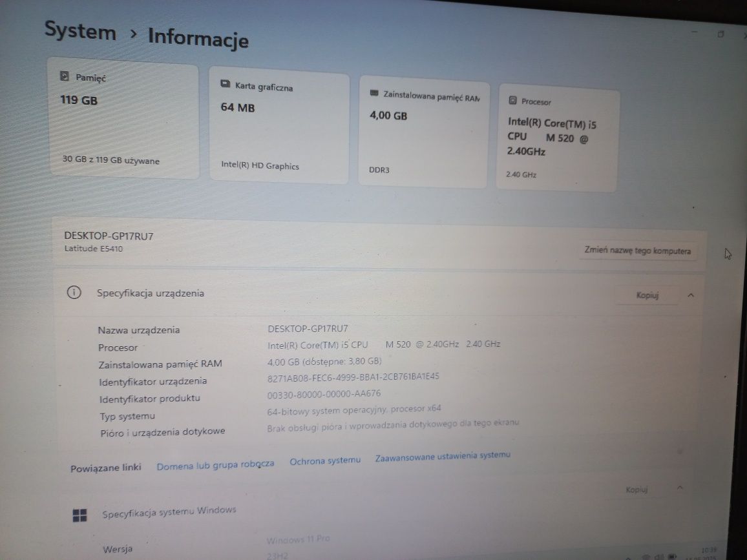
Task: Collapse the Specyfikacja systemu Windows section
Action: pos(680,488)
